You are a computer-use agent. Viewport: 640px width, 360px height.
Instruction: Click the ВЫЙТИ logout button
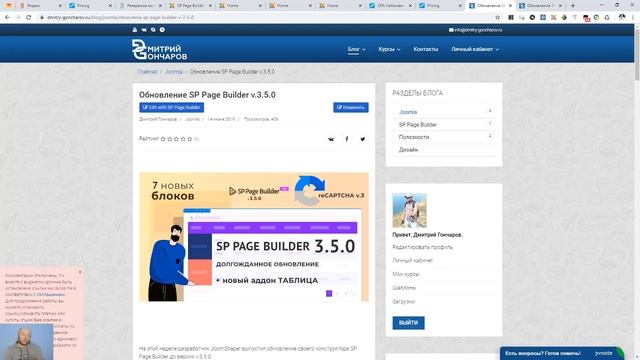coord(408,323)
